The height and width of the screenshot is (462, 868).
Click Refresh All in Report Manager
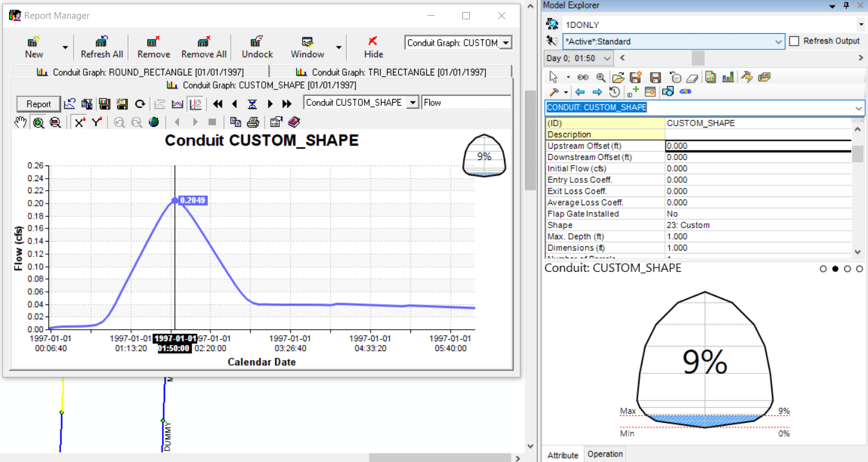pyautogui.click(x=102, y=47)
